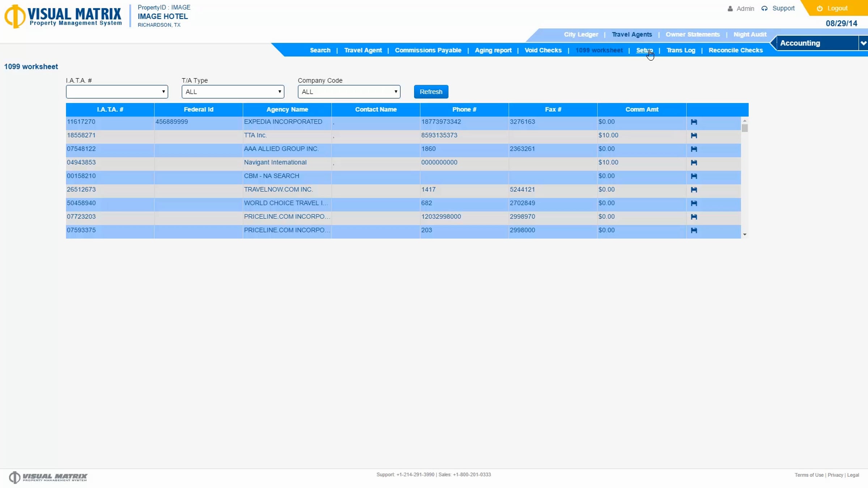Screen dimensions: 868x488
Task: Click the Comm Amt column header
Action: tap(642, 110)
